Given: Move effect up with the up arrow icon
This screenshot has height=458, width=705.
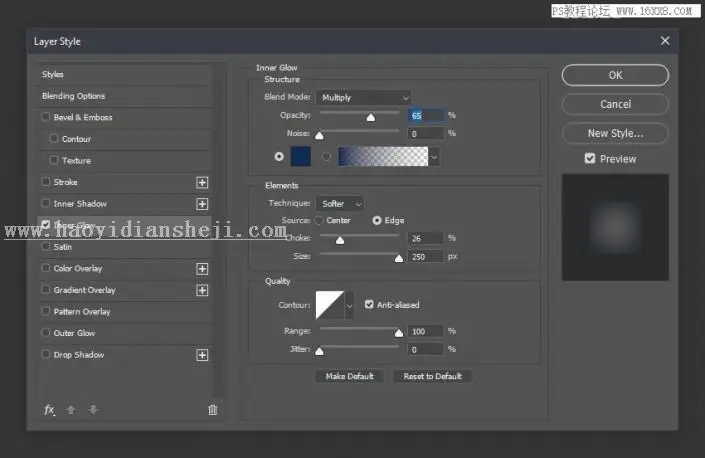Looking at the screenshot, I should pyautogui.click(x=71, y=409).
